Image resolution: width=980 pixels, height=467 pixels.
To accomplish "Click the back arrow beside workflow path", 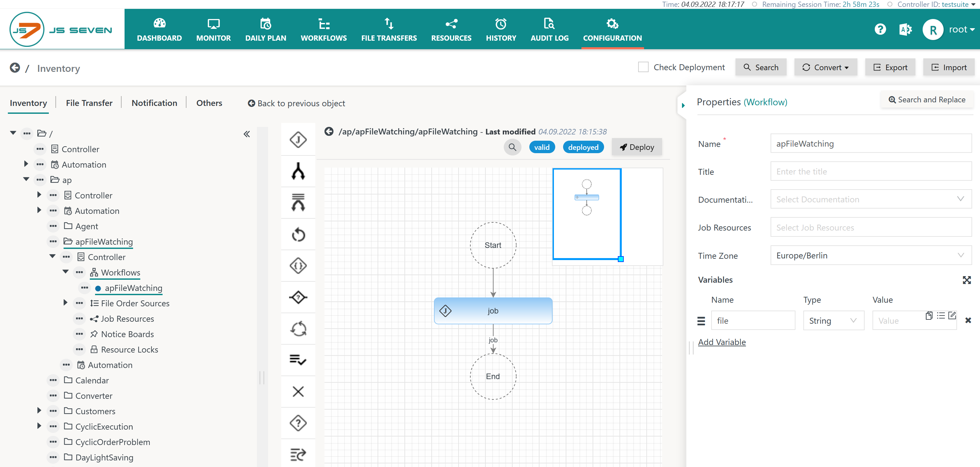I will (329, 131).
